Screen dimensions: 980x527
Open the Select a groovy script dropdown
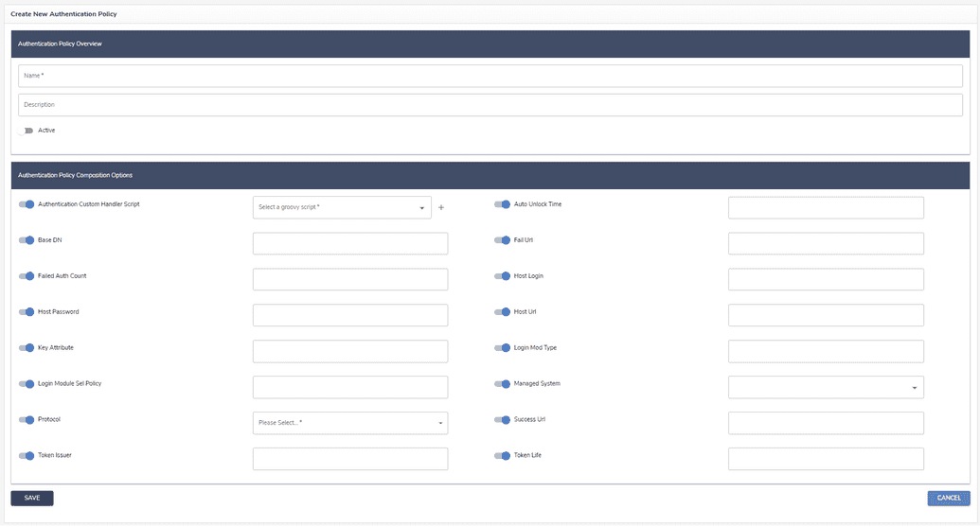(342, 207)
